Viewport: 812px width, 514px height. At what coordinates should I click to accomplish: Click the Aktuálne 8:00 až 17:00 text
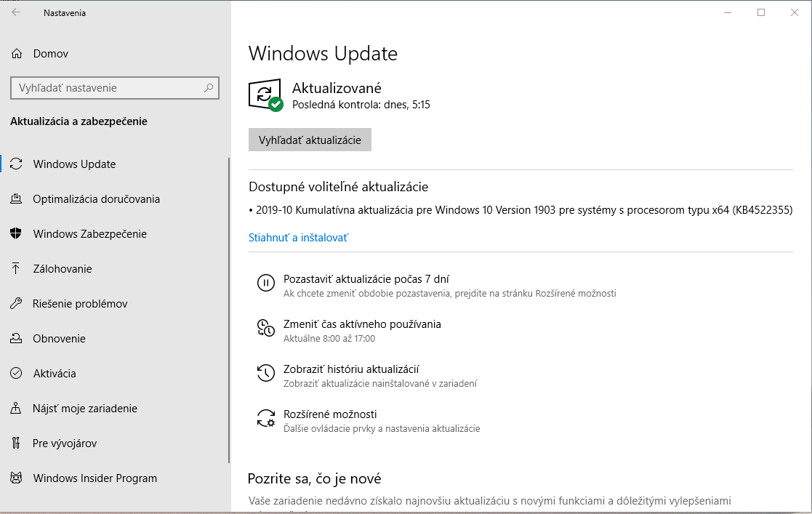coord(329,338)
